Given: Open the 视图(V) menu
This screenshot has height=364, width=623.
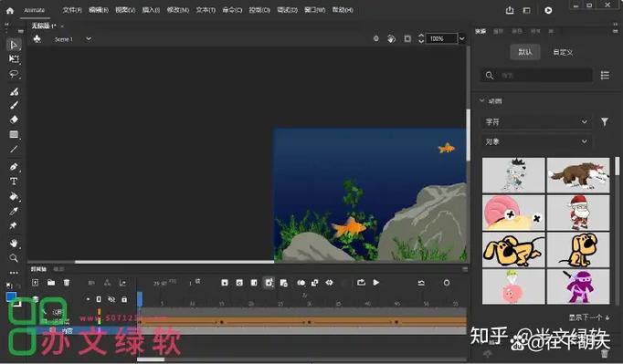Looking at the screenshot, I should coord(125,10).
